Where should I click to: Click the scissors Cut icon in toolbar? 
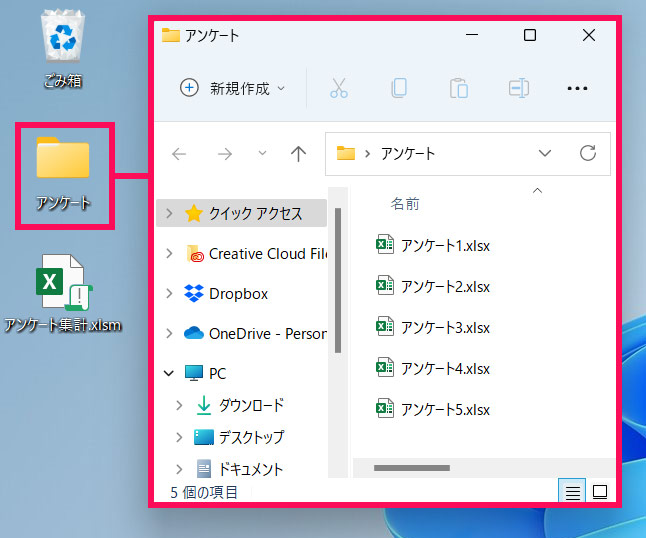tap(339, 88)
